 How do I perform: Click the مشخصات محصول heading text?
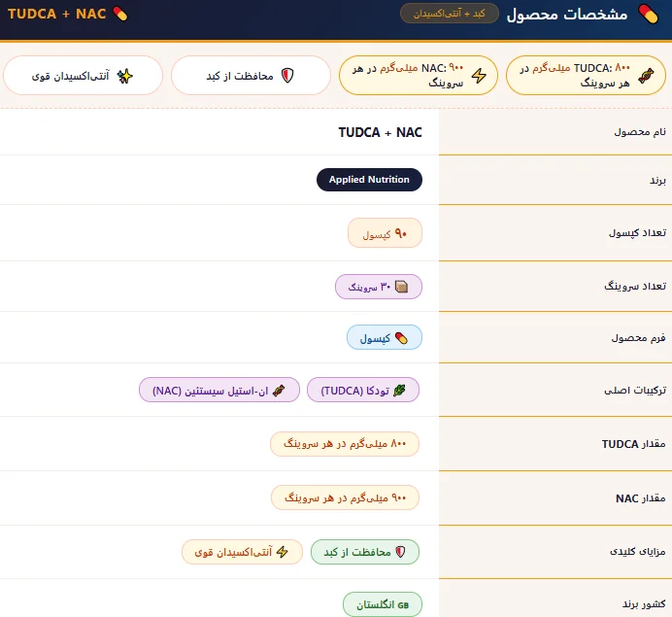[567, 15]
